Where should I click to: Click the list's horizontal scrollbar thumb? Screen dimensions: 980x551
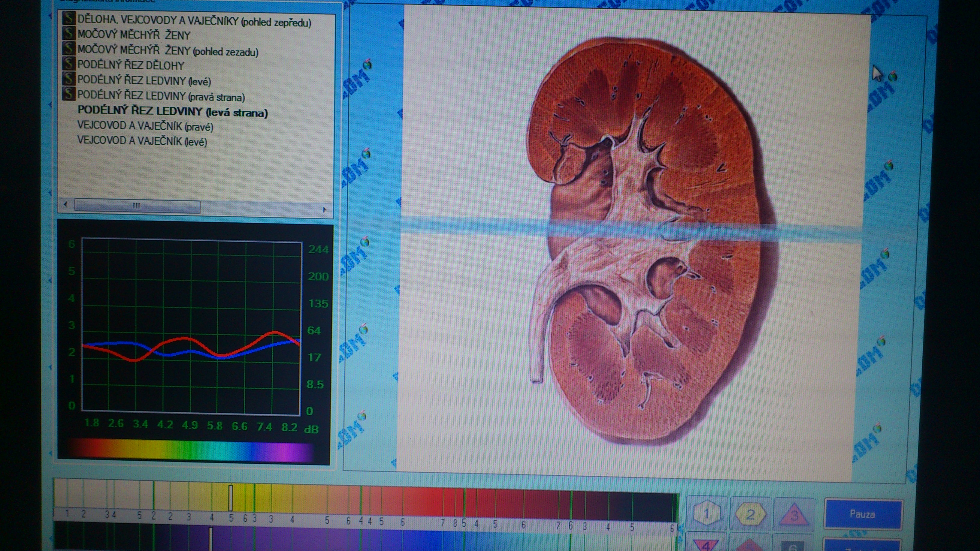(137, 206)
